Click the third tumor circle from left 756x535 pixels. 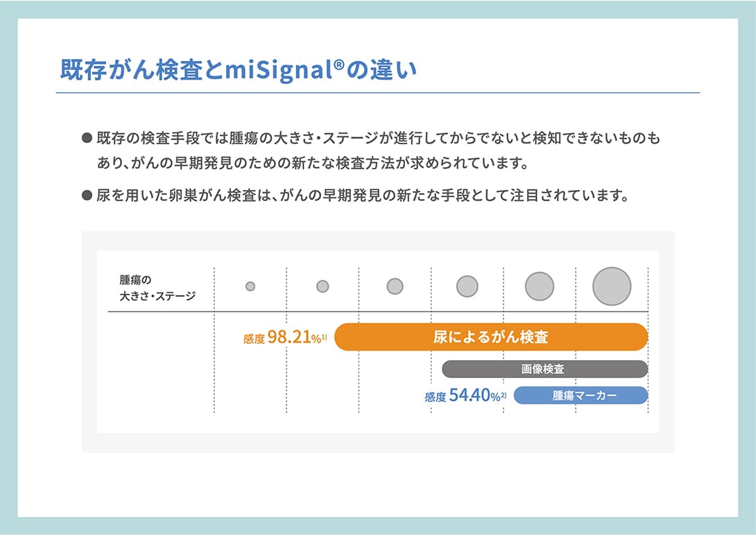[395, 286]
